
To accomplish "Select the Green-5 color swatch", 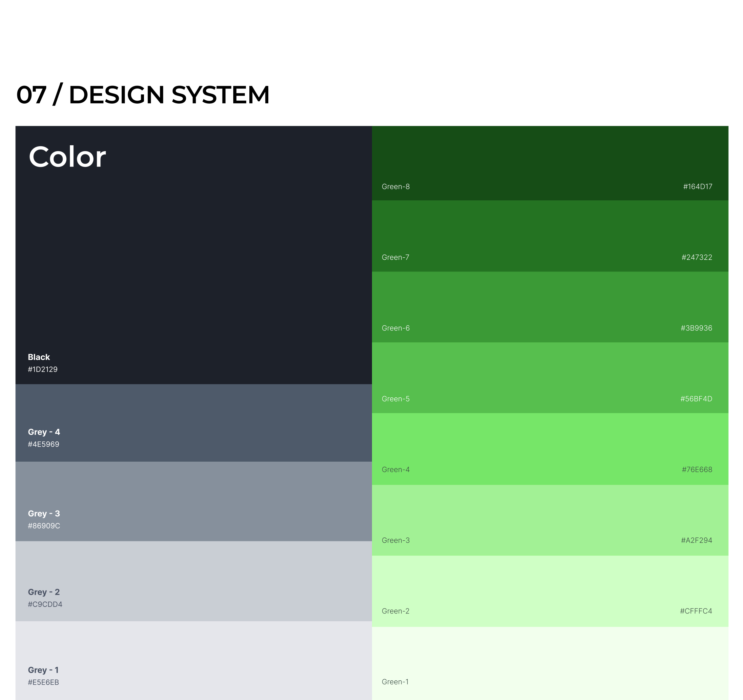I will point(550,378).
